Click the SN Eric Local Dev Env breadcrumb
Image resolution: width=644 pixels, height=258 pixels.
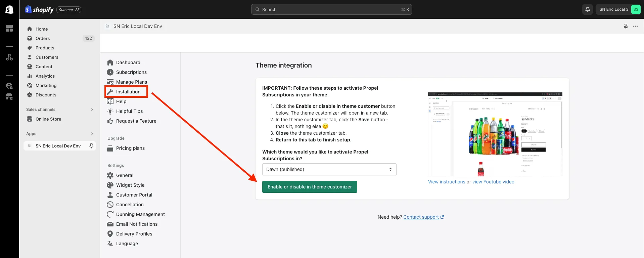[138, 26]
